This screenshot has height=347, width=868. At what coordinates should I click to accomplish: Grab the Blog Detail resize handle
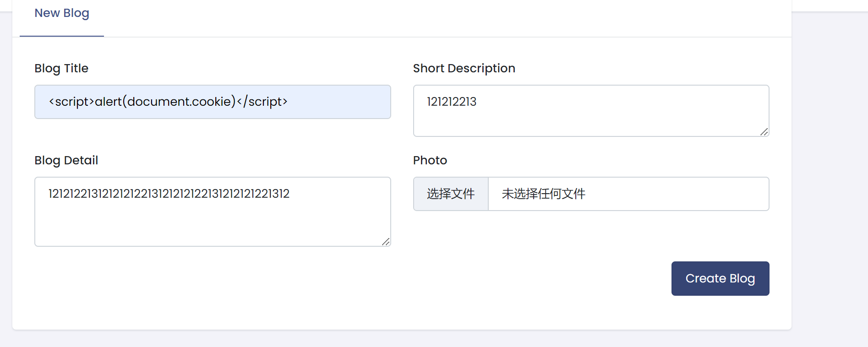tap(386, 242)
